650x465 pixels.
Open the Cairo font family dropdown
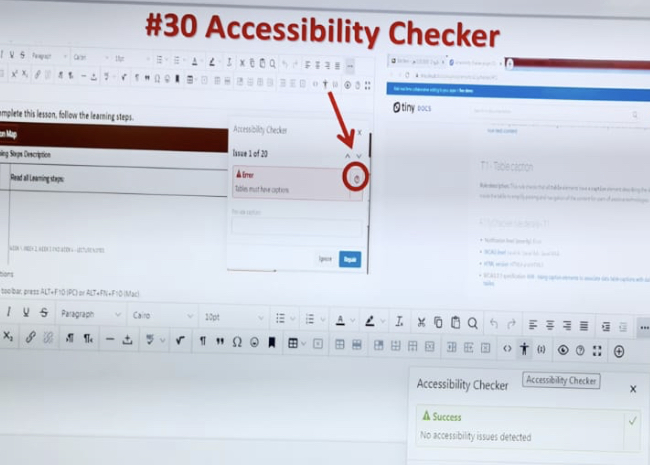click(x=160, y=316)
